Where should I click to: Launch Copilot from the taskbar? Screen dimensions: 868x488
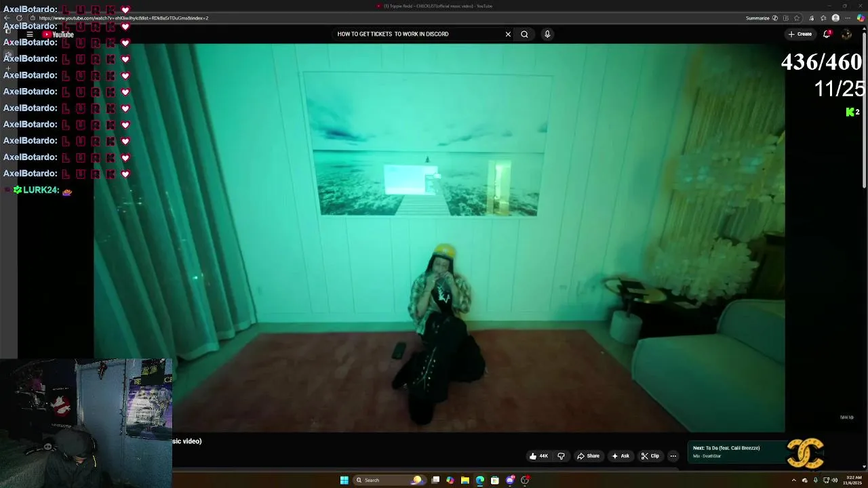pos(450,480)
